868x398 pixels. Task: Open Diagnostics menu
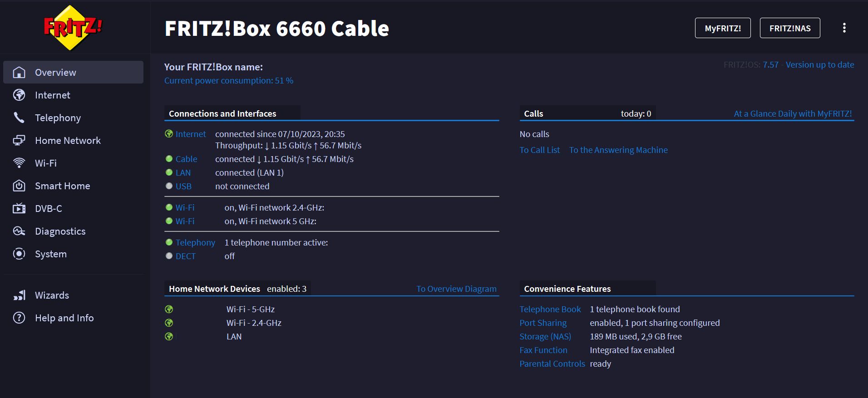[x=73, y=231]
